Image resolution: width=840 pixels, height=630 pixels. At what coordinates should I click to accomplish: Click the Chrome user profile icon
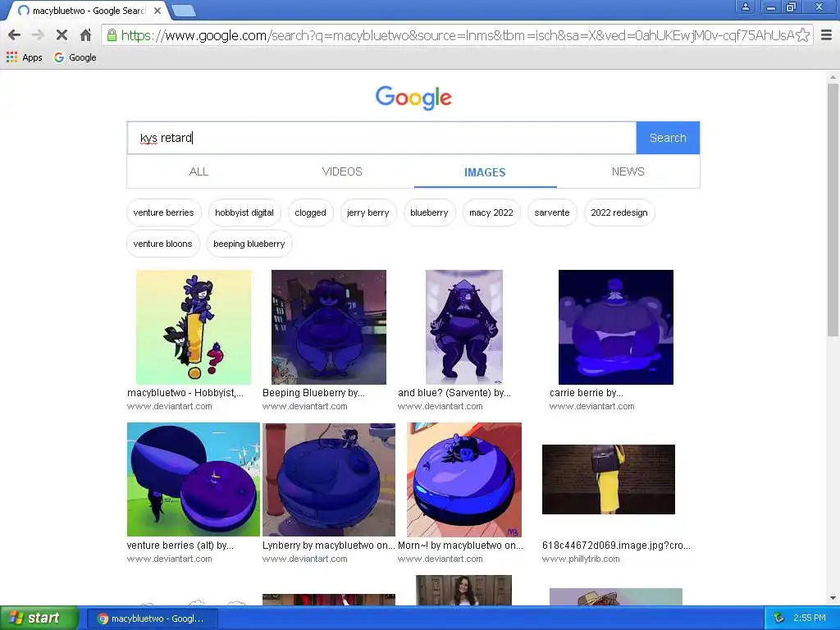point(745,7)
